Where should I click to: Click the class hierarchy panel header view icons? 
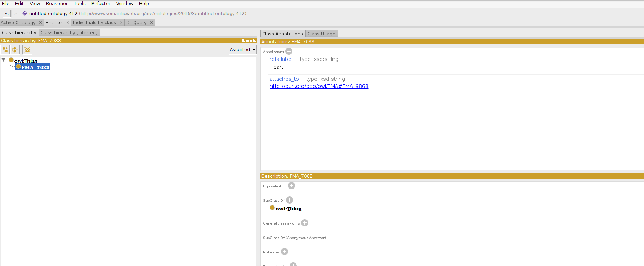(249, 40)
